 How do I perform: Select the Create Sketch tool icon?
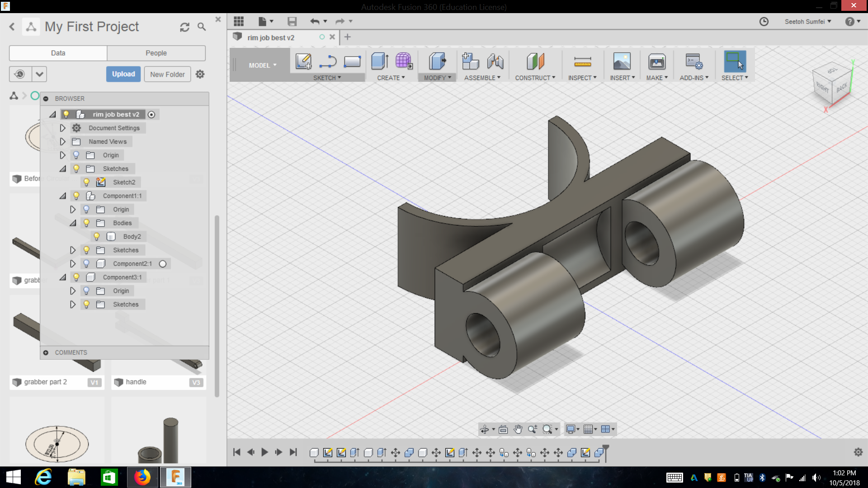[303, 61]
